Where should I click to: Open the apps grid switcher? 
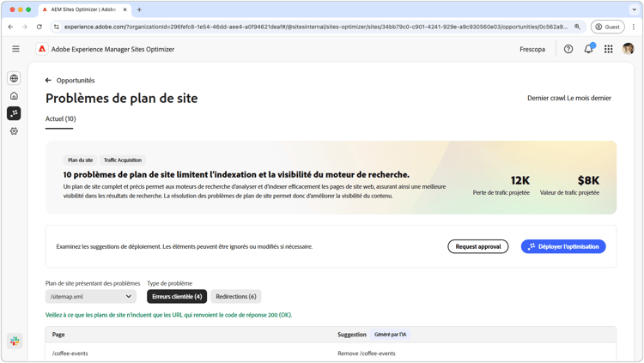608,49
